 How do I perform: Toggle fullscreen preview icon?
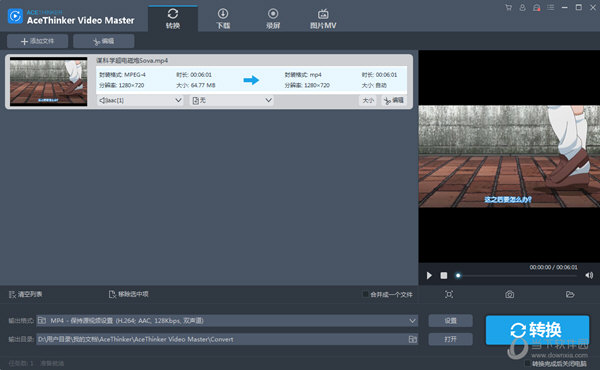coord(449,294)
